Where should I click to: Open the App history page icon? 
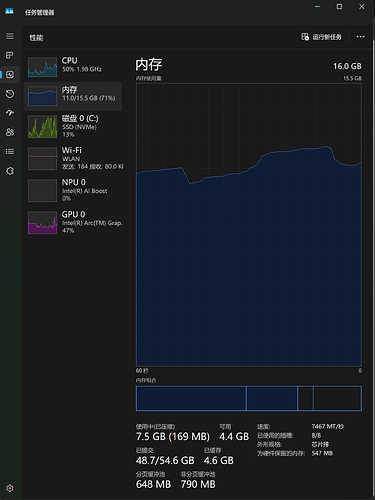click(10, 94)
